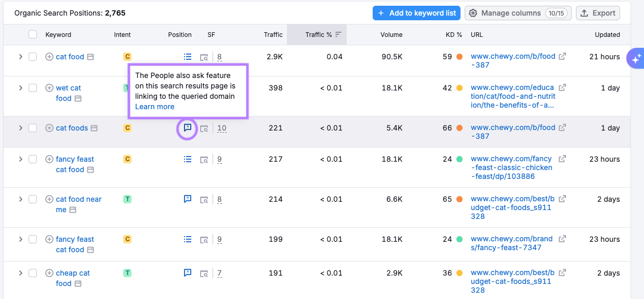Viewport: 644px width, 299px height.
Task: Expand the "cat food" row chevron
Action: point(21,57)
